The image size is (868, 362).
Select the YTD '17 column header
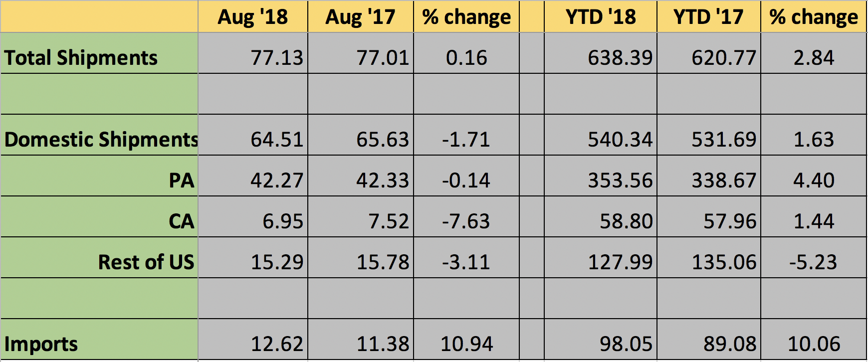708,17
